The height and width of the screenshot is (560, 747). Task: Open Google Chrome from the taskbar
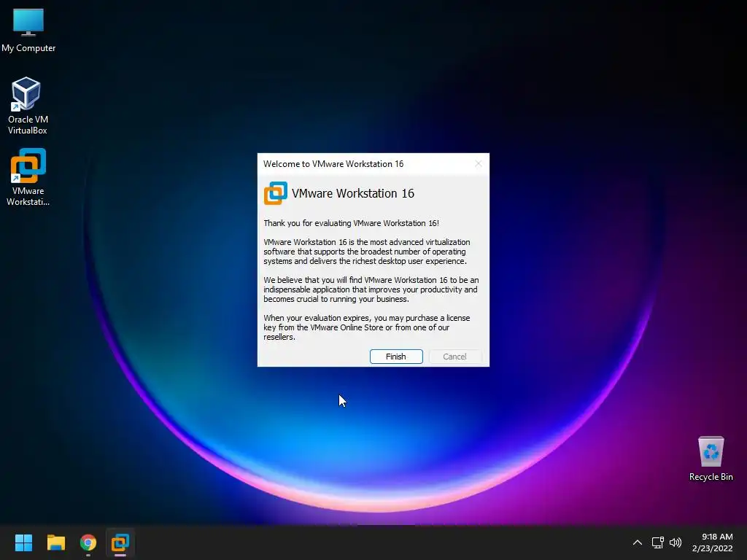88,542
